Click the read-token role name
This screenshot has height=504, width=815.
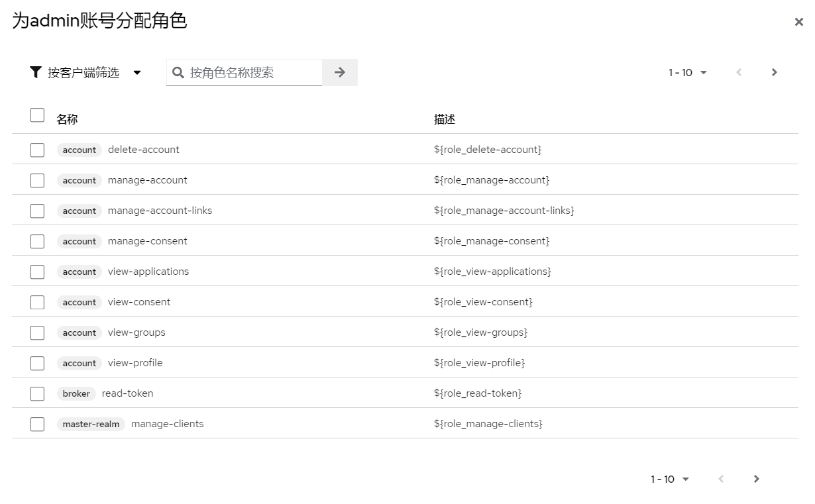(x=128, y=393)
